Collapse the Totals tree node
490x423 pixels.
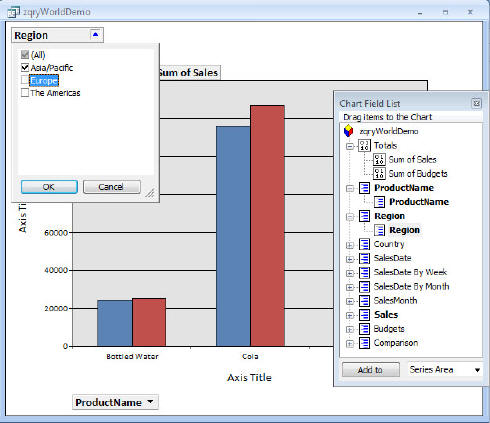tap(350, 146)
